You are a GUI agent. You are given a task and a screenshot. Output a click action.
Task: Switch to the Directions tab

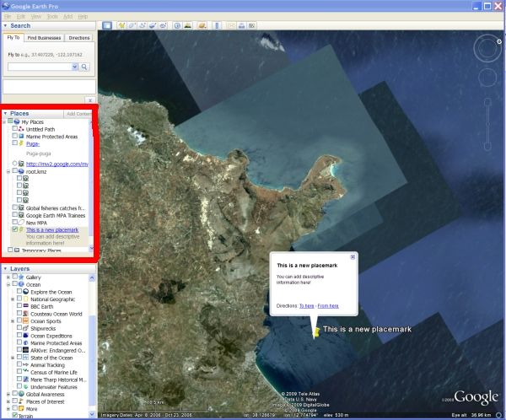(x=79, y=38)
